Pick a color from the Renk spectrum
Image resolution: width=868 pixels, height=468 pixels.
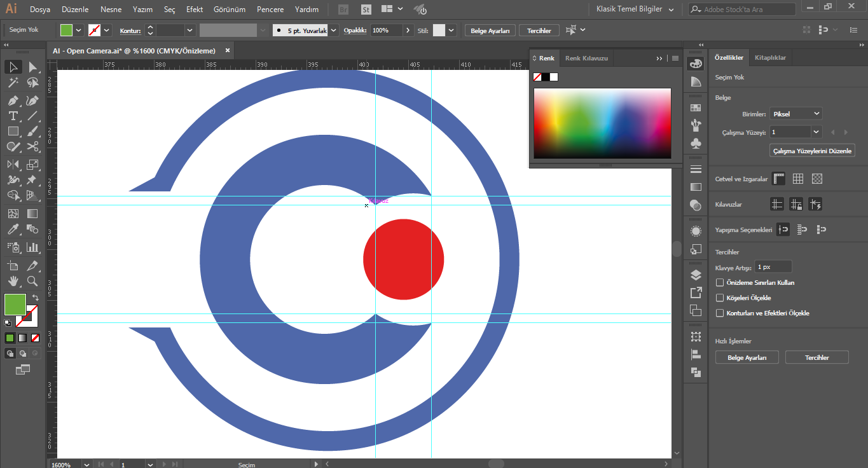[602, 123]
